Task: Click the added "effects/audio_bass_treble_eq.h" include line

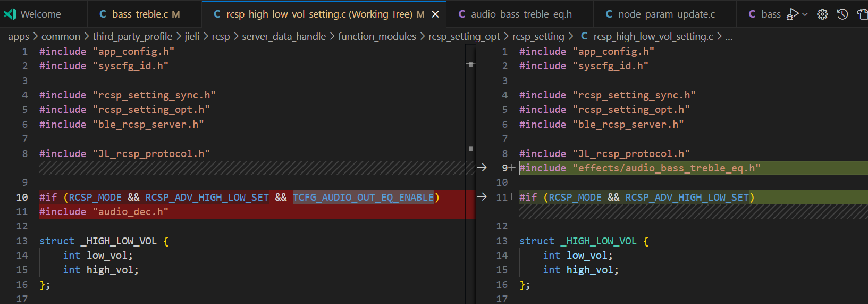Action: [x=639, y=168]
